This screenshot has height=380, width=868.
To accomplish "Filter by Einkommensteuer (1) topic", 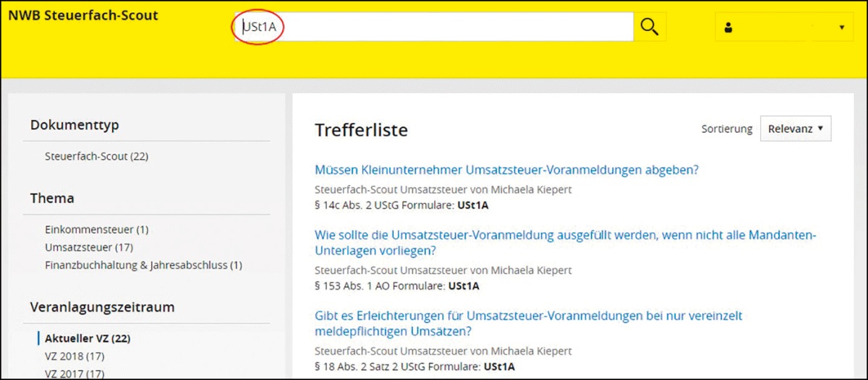I will tap(96, 230).
